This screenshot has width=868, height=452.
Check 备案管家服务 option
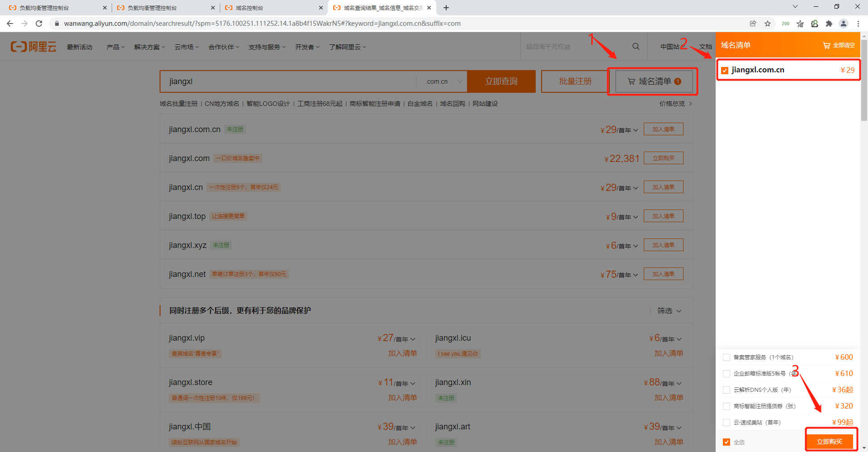click(x=726, y=357)
